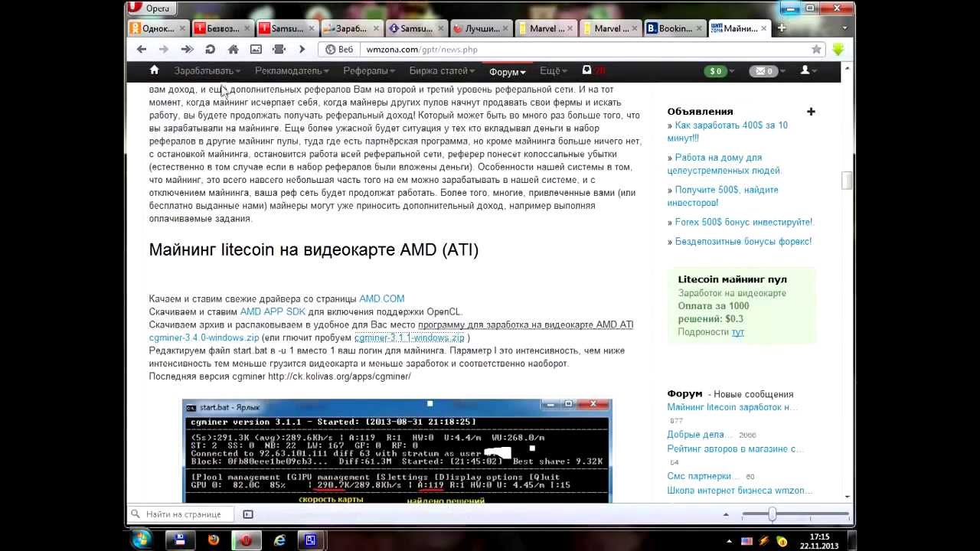Open the AMD.COM drivers link
Screen dimensions: 980x551
click(x=381, y=298)
